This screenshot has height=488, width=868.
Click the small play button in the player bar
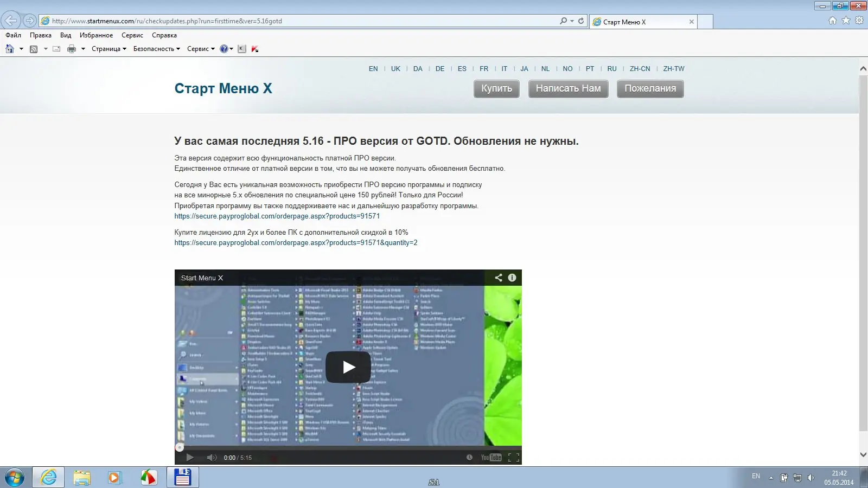coord(190,458)
